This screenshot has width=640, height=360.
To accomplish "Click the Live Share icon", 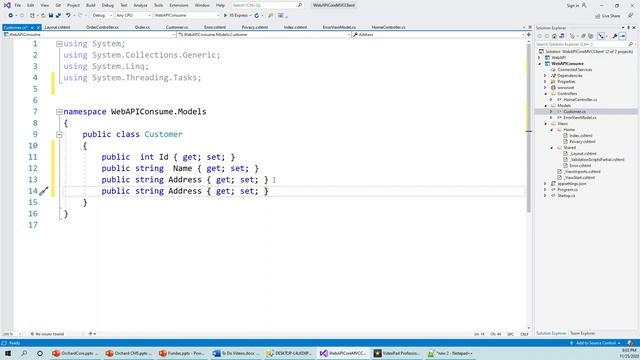I will click(598, 16).
